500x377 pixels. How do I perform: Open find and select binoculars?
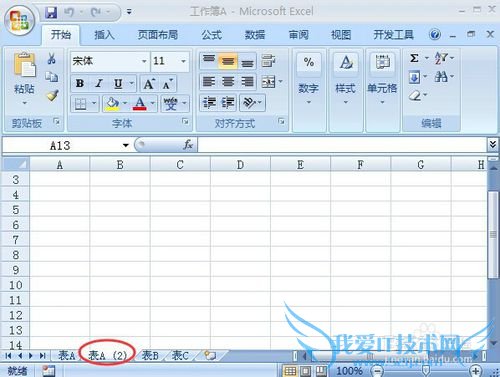click(444, 77)
